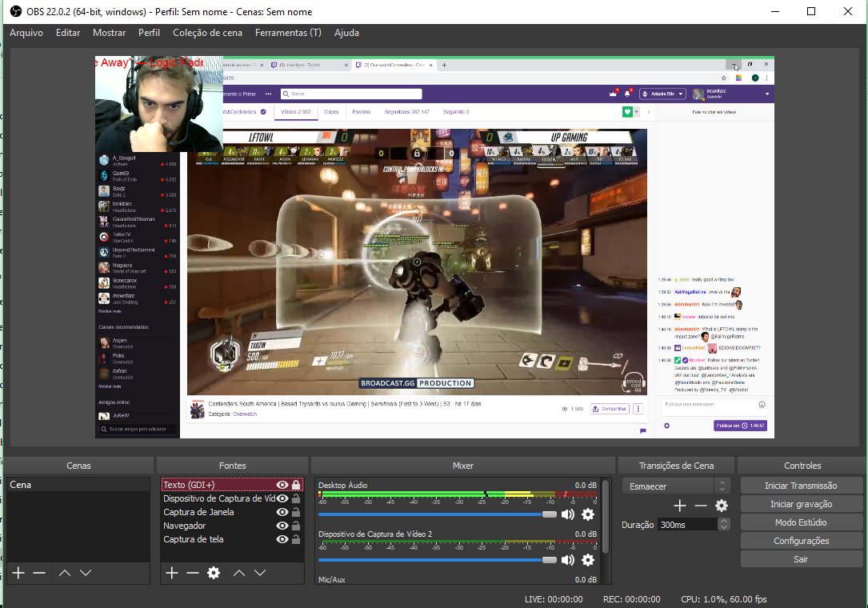
Task: Mute Dispositivo de Captura de Vídeo 2 audio
Action: tap(568, 560)
